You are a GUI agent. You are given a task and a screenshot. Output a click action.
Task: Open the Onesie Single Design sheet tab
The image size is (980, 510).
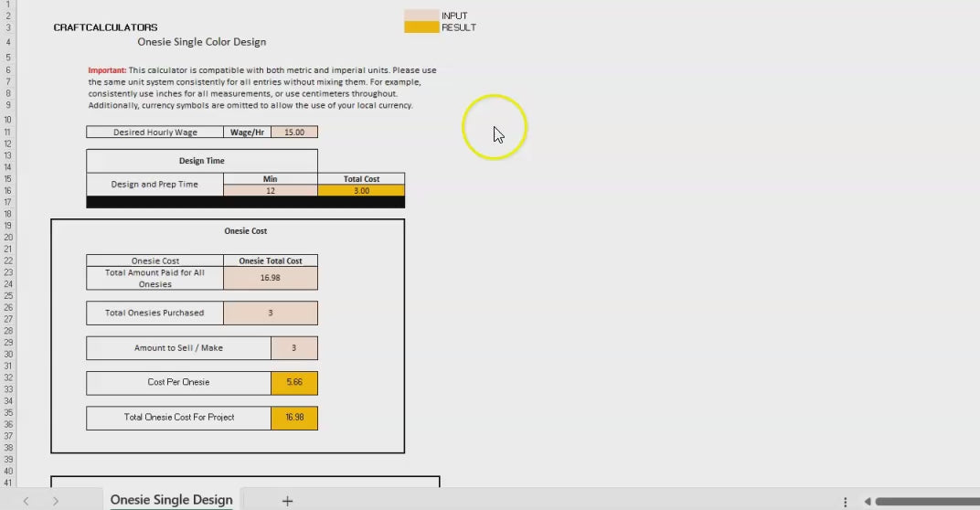171,500
